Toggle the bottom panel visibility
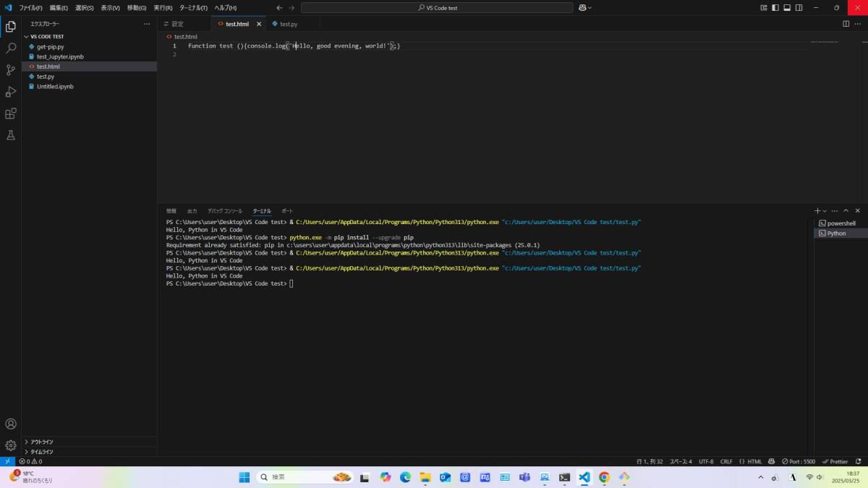The image size is (868, 488). point(787,8)
